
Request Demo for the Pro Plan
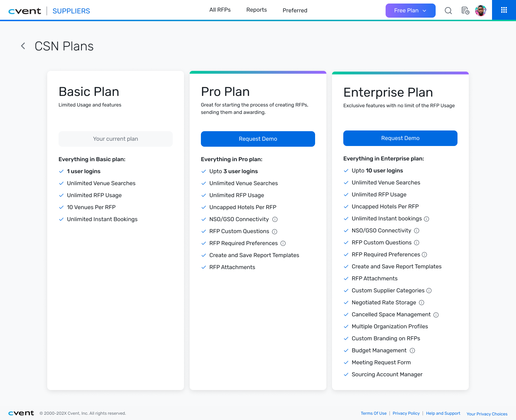[x=258, y=139]
